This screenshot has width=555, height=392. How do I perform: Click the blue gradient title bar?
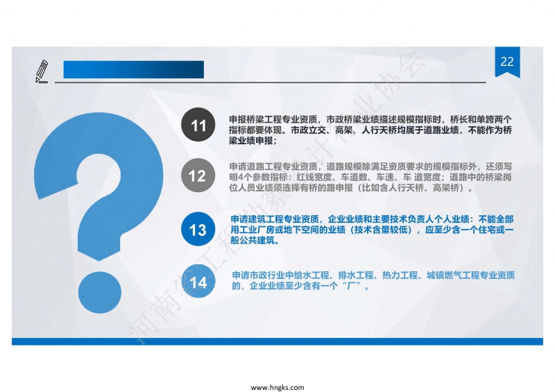pyautogui.click(x=133, y=69)
